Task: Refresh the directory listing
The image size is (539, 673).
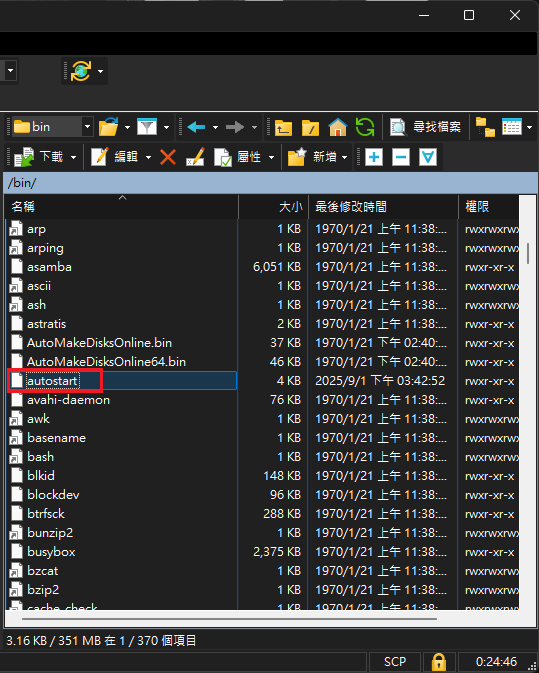Action: 365,127
